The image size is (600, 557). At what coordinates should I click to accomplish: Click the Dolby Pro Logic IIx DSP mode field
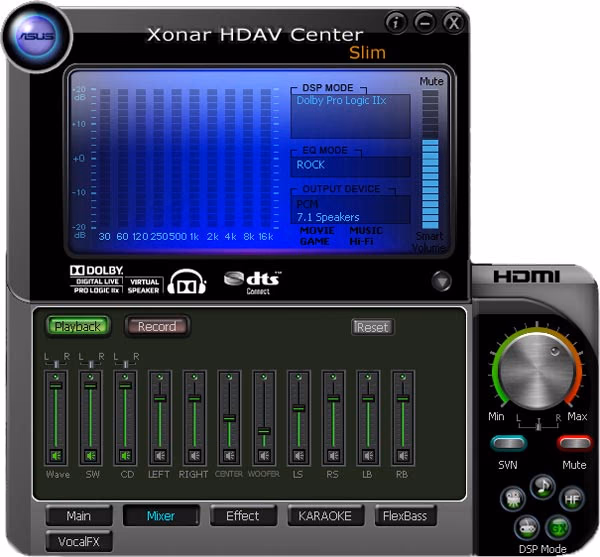click(x=350, y=116)
